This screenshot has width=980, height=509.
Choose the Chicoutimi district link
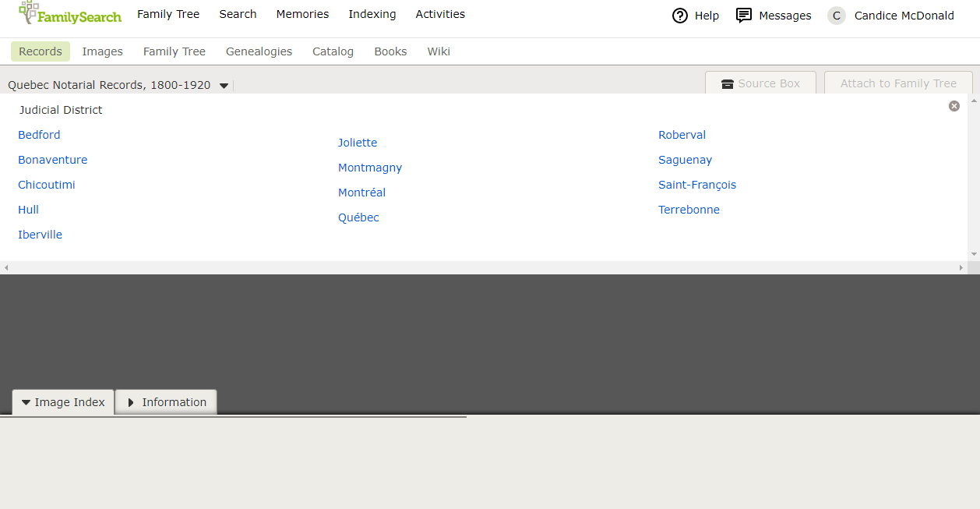coord(47,185)
